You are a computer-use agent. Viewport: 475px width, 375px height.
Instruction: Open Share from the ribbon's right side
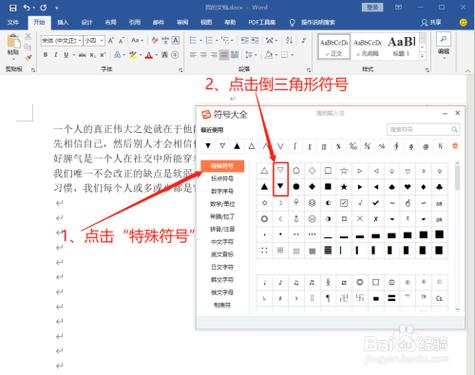click(x=431, y=22)
